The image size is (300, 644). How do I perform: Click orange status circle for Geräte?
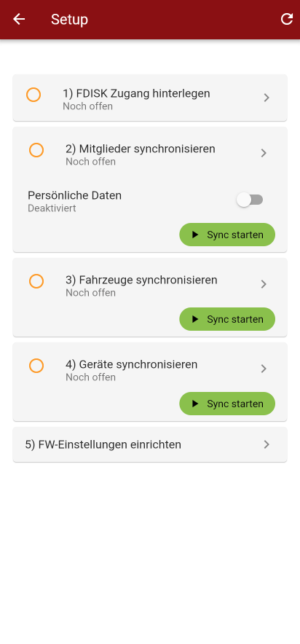36,366
